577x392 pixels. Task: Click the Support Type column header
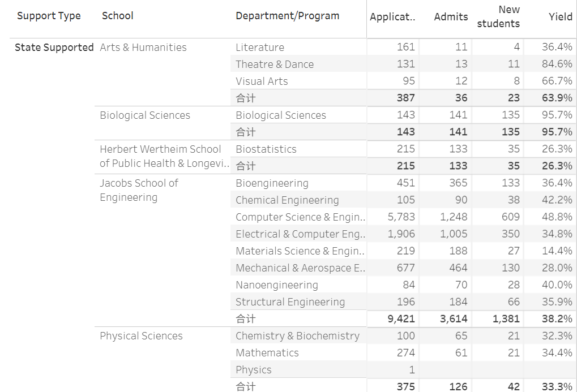tap(49, 16)
